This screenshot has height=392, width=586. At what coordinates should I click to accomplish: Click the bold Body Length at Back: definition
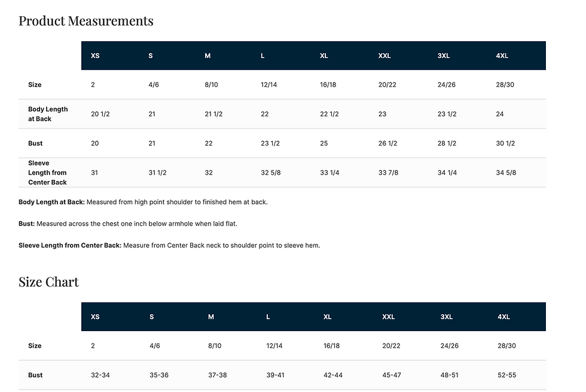point(51,202)
